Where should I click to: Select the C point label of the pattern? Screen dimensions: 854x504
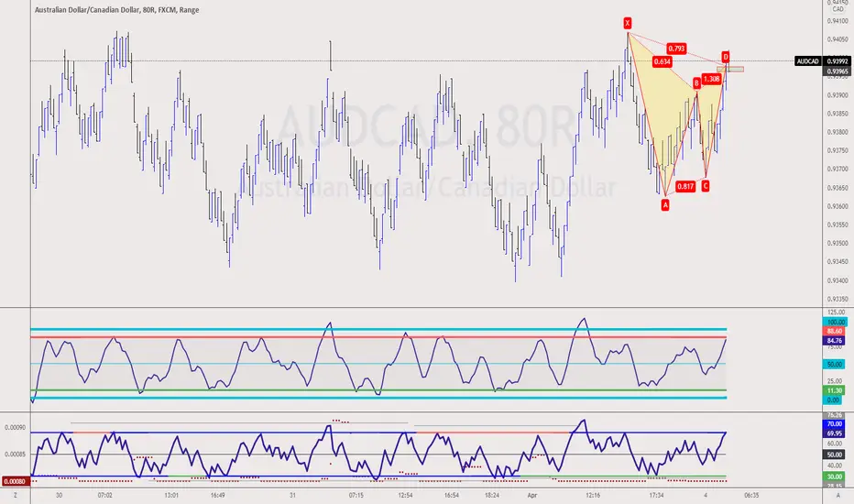[x=706, y=186]
